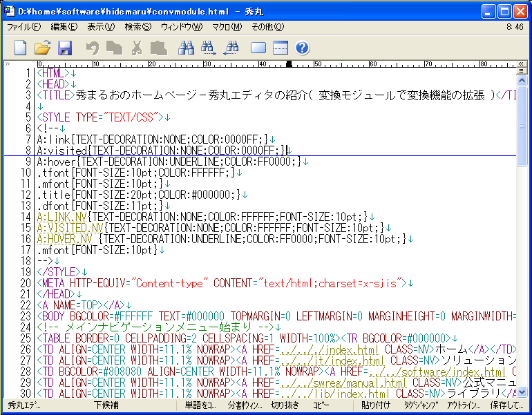The image size is (532, 415).
Task: Undo the last edit using the toolbar arrow
Action: click(92, 48)
